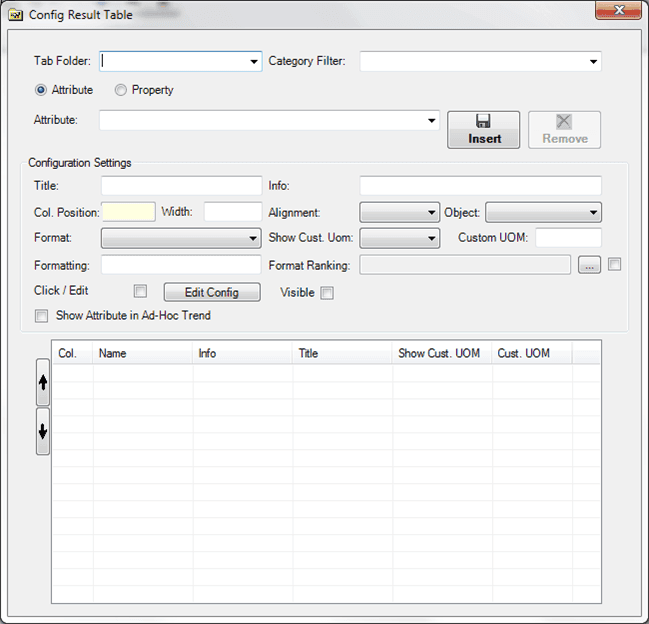The width and height of the screenshot is (649, 624).
Task: Open the Alignment dropdown
Action: [399, 212]
